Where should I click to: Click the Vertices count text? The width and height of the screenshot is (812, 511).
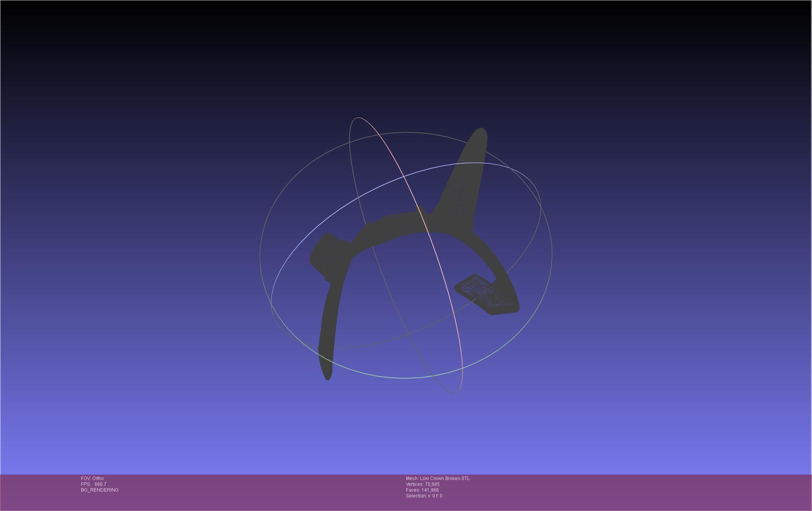(423, 484)
